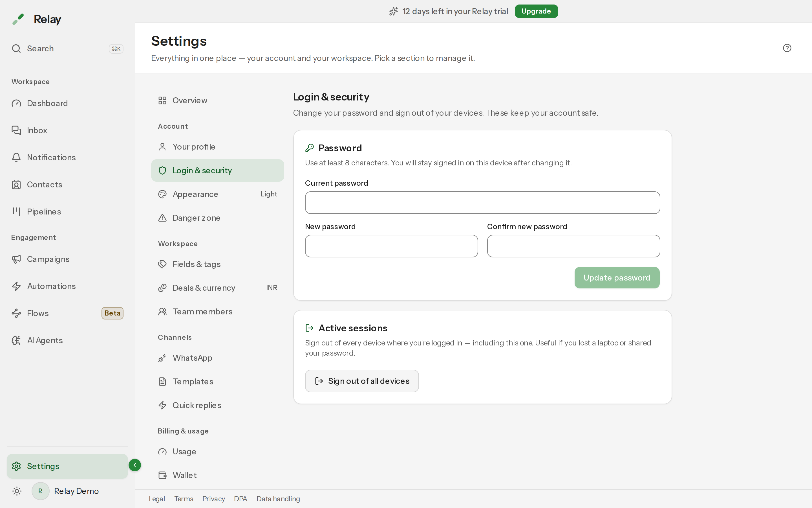Click the Team members people icon
This screenshot has width=812, height=508.
pos(162,312)
